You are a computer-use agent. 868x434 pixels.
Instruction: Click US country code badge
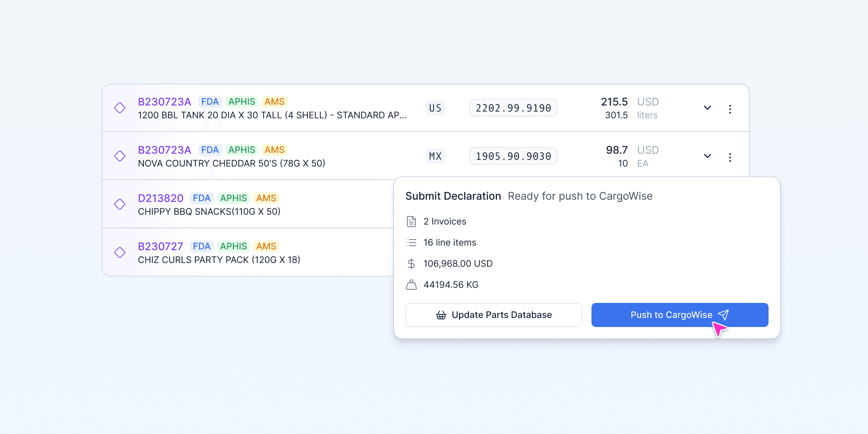pyautogui.click(x=435, y=108)
